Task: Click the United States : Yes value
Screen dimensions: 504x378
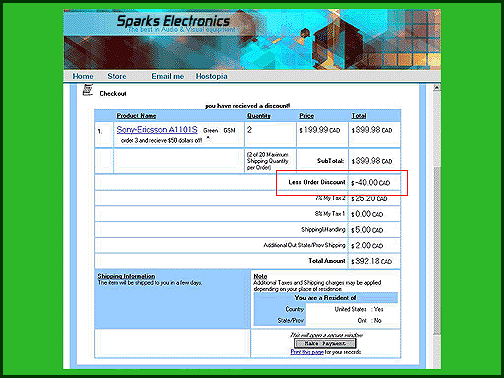Action: click(x=359, y=309)
